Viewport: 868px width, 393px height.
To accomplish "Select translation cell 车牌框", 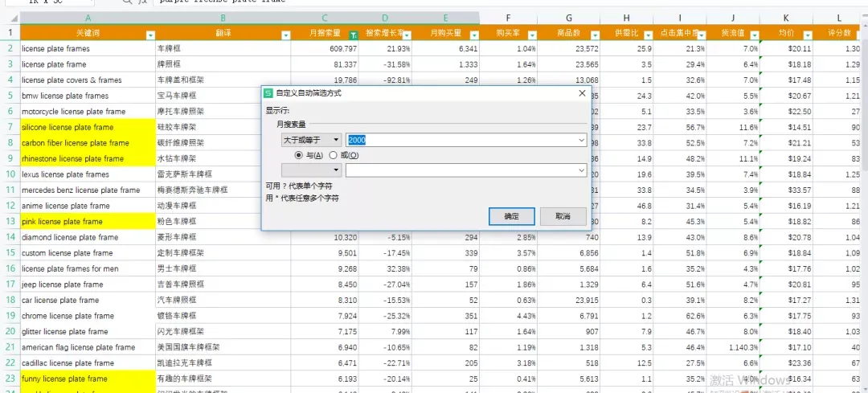I will click(223, 49).
